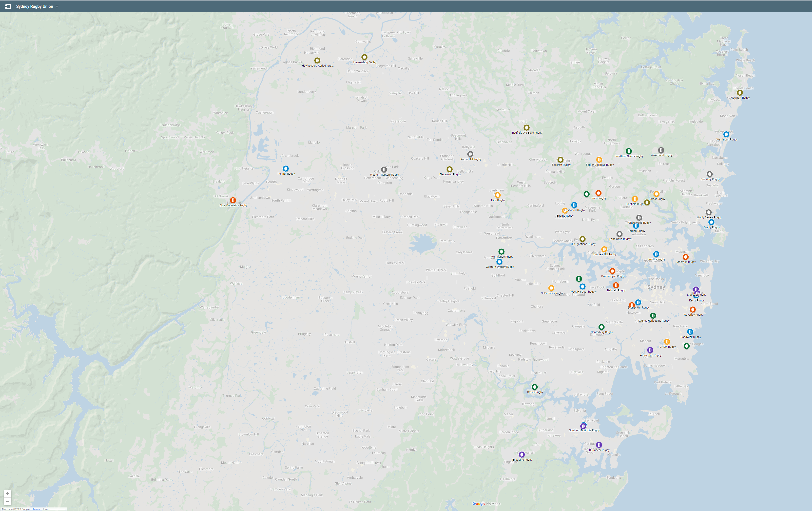812x511 pixels.
Task: Select the Engadine Rugby marker
Action: [x=521, y=454]
